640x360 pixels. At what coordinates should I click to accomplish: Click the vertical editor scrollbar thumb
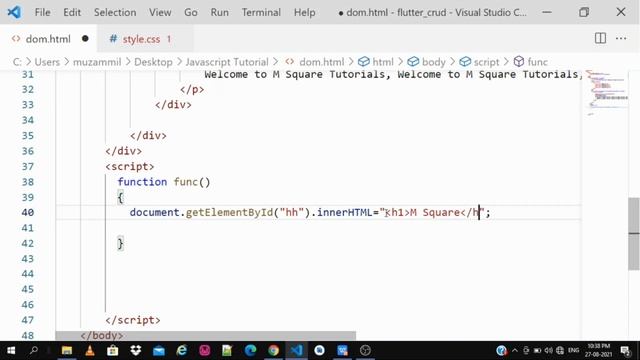pos(634,233)
